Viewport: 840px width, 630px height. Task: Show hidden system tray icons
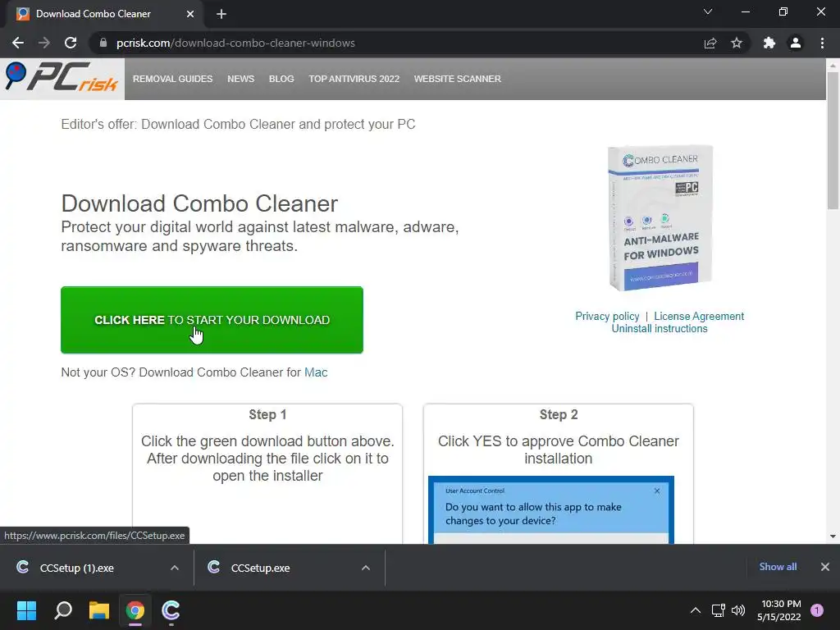(x=696, y=610)
